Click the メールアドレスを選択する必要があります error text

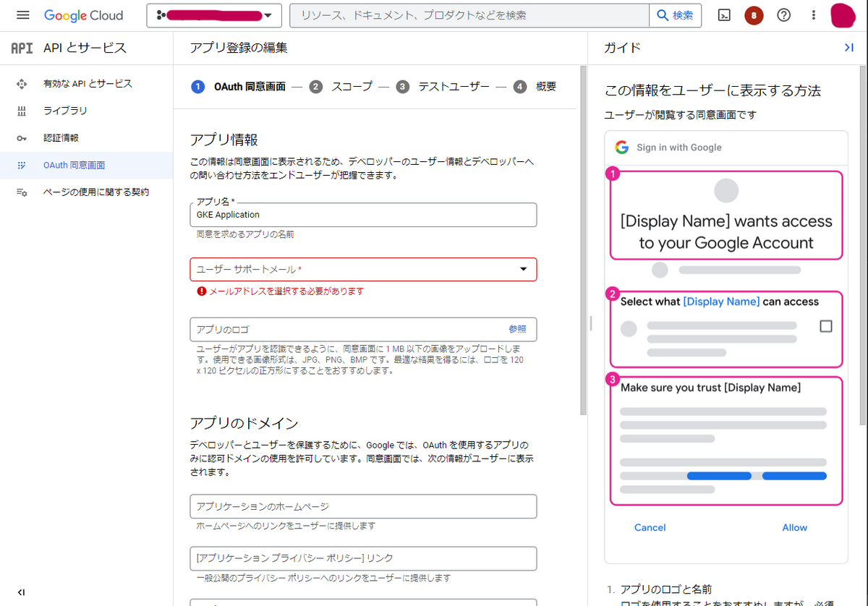click(x=286, y=291)
